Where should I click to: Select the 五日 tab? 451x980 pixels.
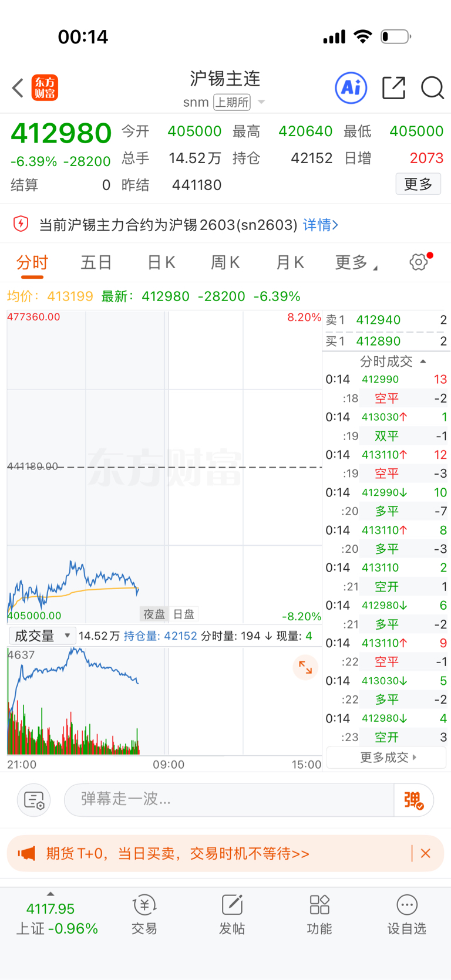click(96, 262)
